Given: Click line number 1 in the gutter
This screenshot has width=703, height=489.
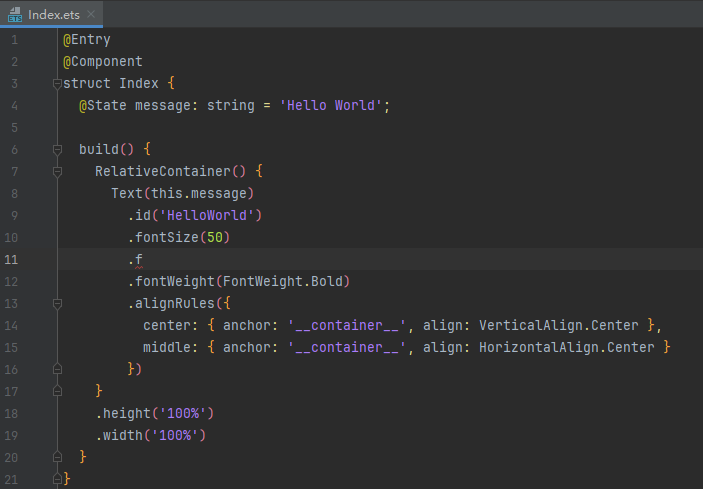Looking at the screenshot, I should click(x=14, y=39).
